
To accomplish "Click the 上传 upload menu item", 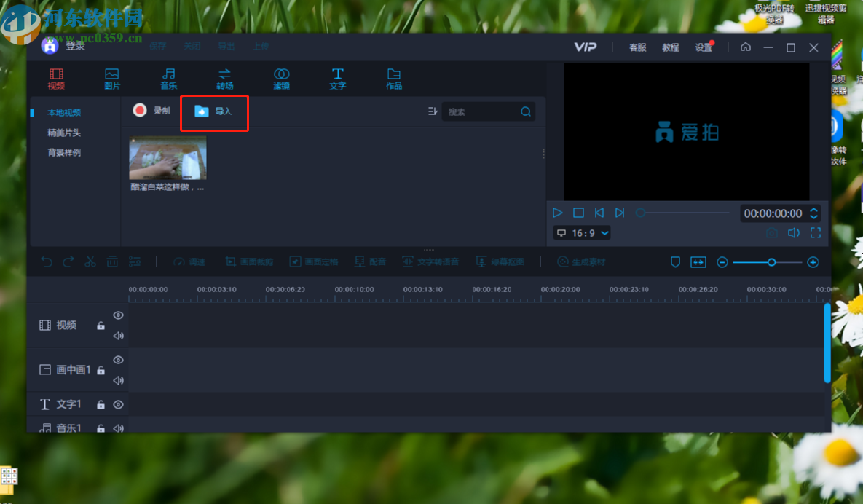I will (x=261, y=46).
